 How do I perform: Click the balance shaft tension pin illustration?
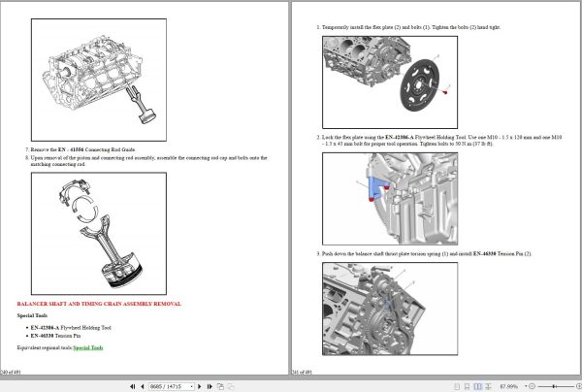point(390,309)
